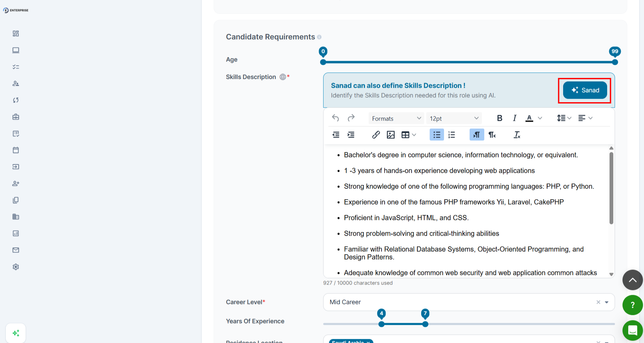Click the Age slider maximum handle at 99
Image resolution: width=644 pixels, height=343 pixels.
(615, 62)
